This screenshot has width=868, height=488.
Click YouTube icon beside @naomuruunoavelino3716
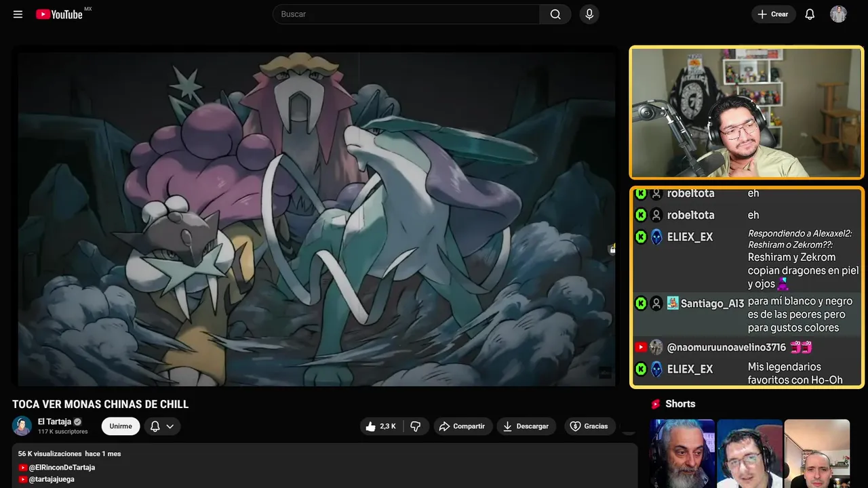(641, 347)
